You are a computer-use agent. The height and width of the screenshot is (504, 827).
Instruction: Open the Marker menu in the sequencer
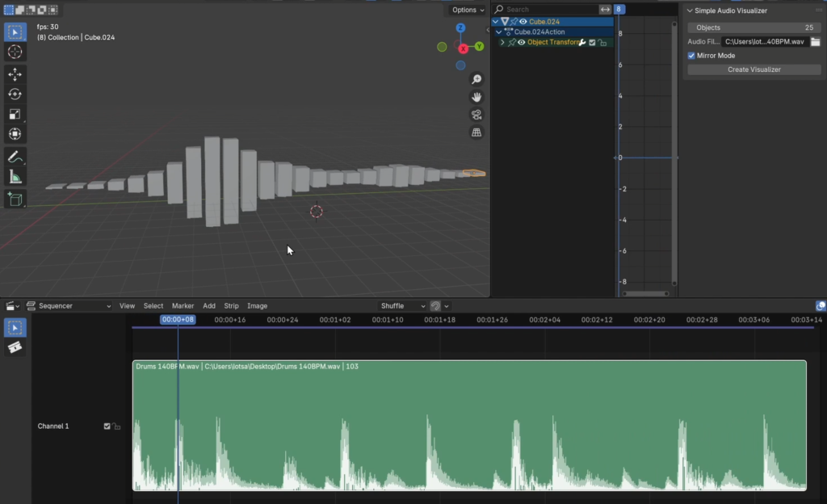(183, 306)
